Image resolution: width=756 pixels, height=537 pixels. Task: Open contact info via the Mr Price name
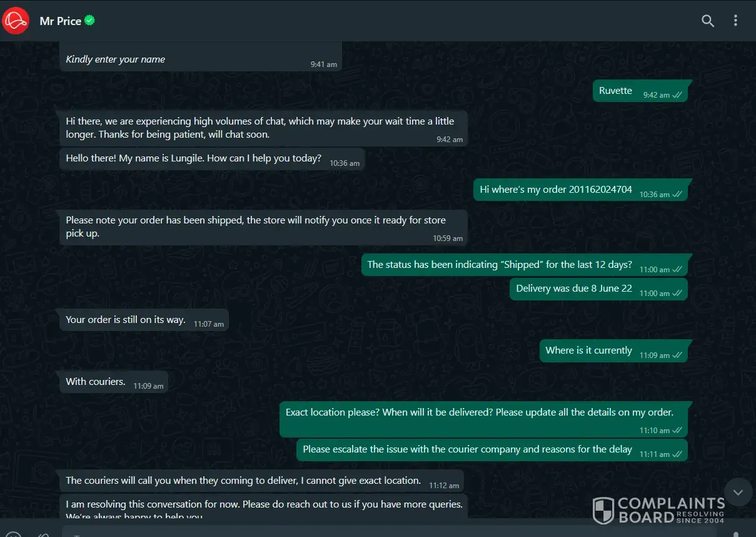pyautogui.click(x=61, y=21)
